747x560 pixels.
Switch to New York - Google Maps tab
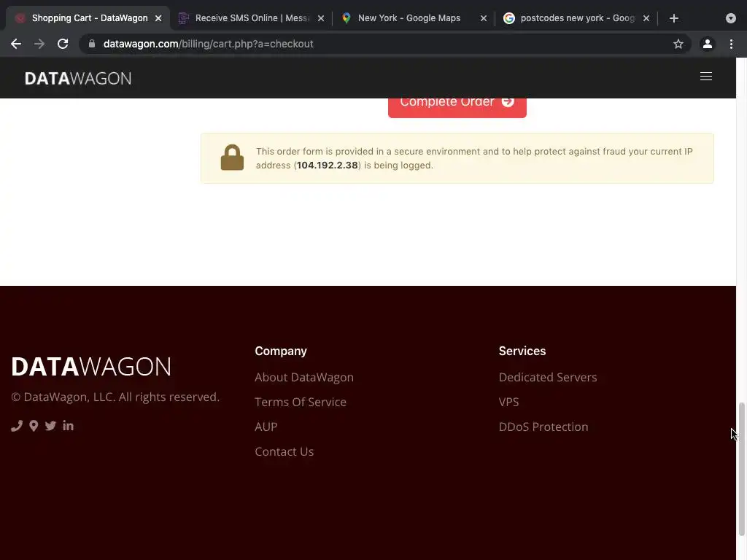(x=414, y=18)
